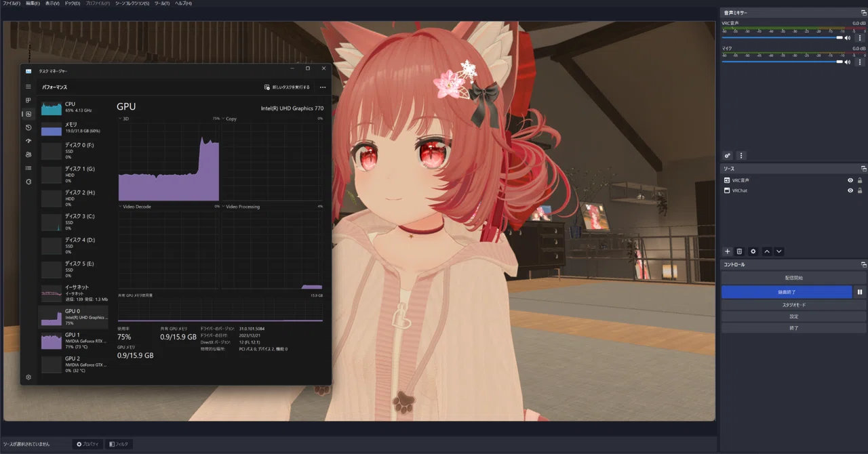Select Performance page icon in Task Manager sidebar
Screen dimensions: 868x454
28,114
